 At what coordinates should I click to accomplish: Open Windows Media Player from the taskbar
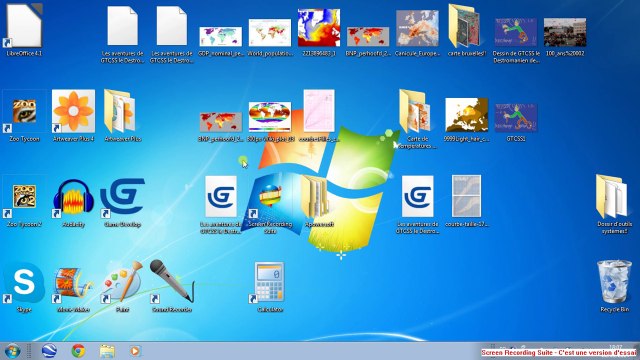pos(135,351)
